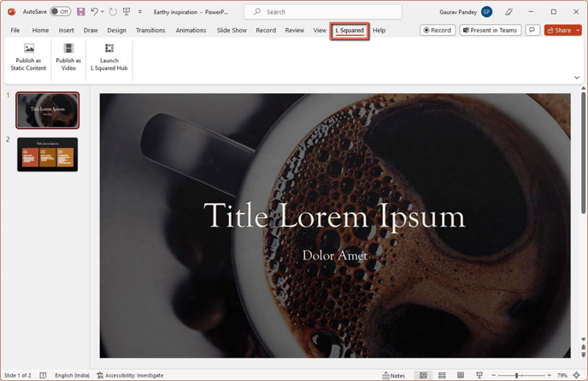Open the Draw tab
Viewport: 588px width, 381px height.
click(x=91, y=31)
